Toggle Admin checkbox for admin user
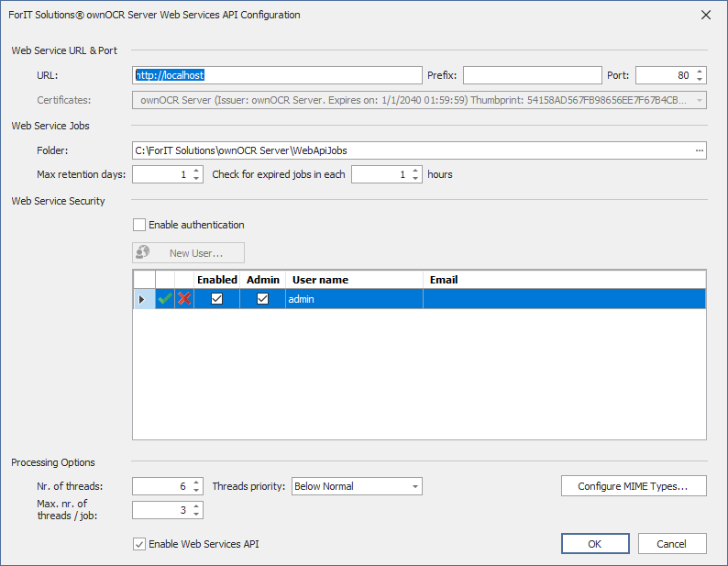 click(263, 299)
